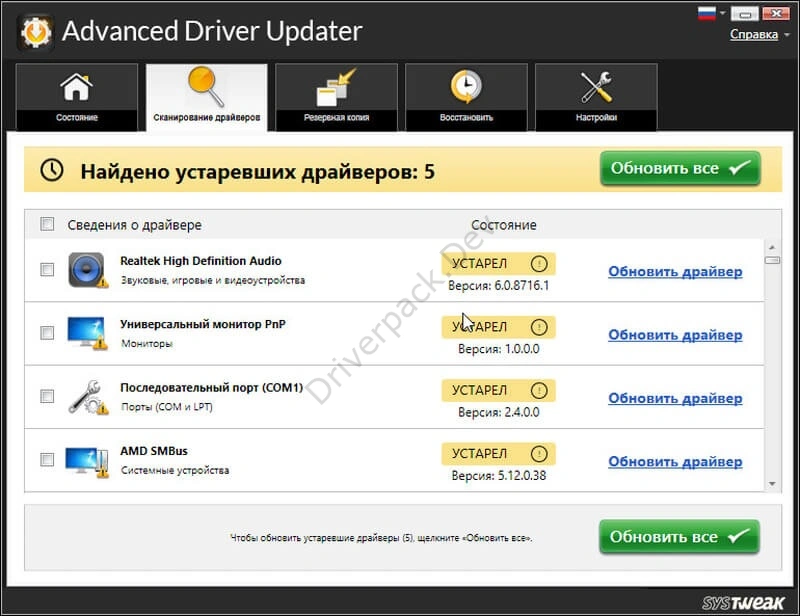The width and height of the screenshot is (800, 616).
Task: Select Realtek High Definition Audio driver name
Action: click(x=201, y=261)
